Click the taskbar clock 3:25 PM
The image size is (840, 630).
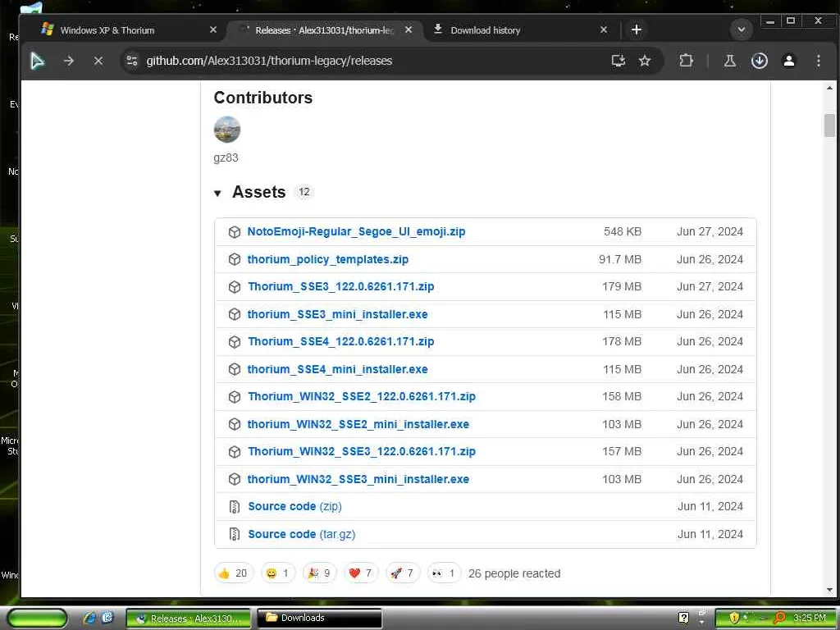point(809,618)
